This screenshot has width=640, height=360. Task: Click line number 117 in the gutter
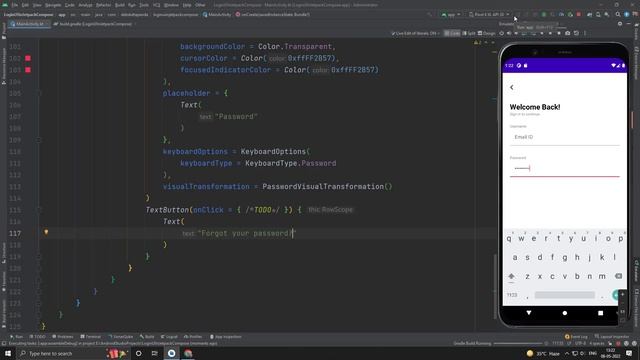tap(15, 233)
